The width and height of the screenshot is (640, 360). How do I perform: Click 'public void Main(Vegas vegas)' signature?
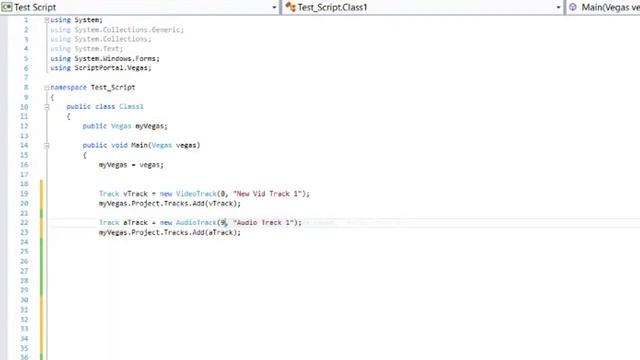(141, 145)
